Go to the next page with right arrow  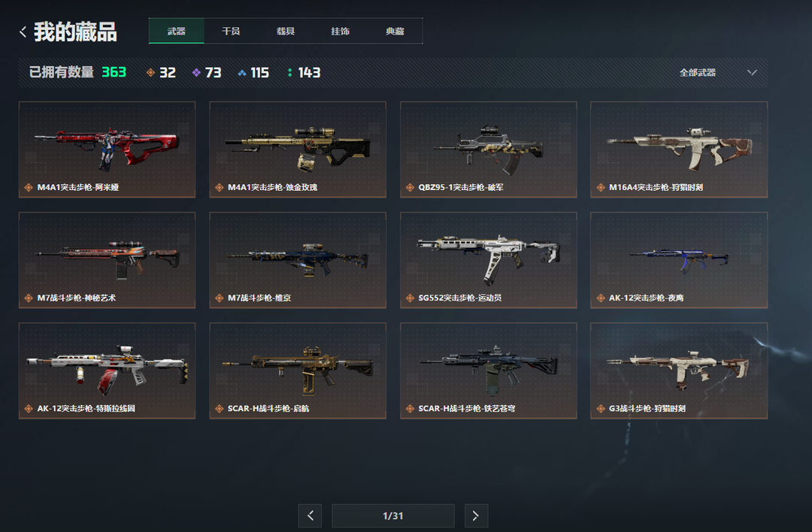(476, 515)
